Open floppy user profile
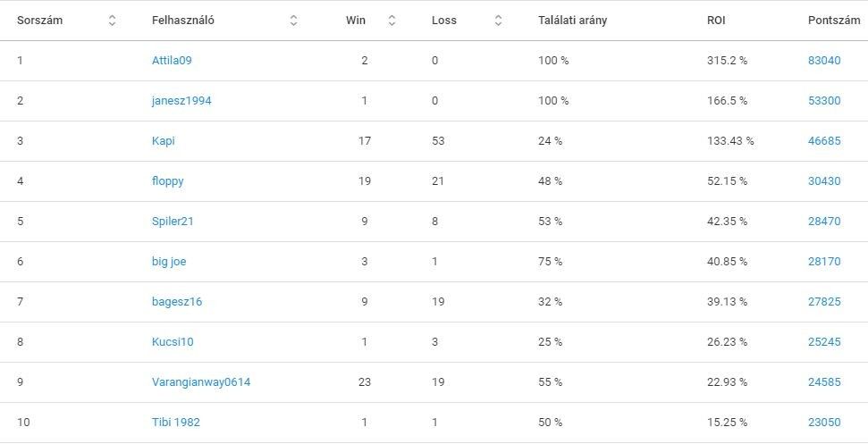The width and height of the screenshot is (868, 444). coord(167,181)
